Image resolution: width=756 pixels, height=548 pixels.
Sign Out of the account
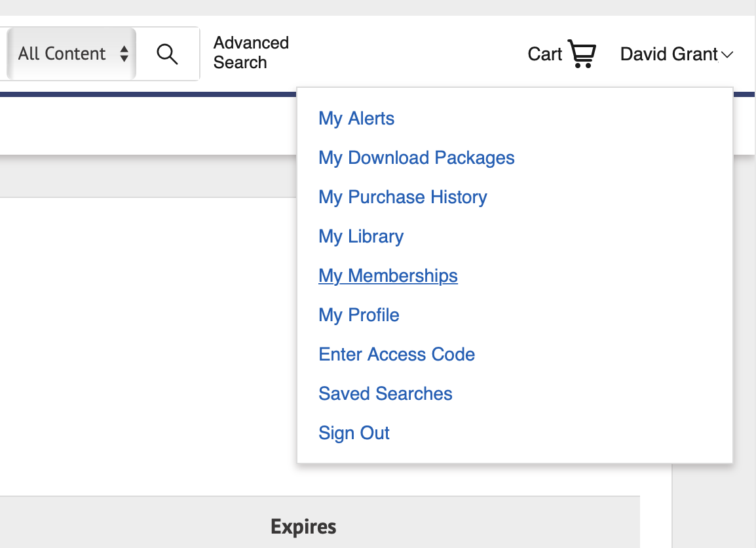tap(354, 433)
